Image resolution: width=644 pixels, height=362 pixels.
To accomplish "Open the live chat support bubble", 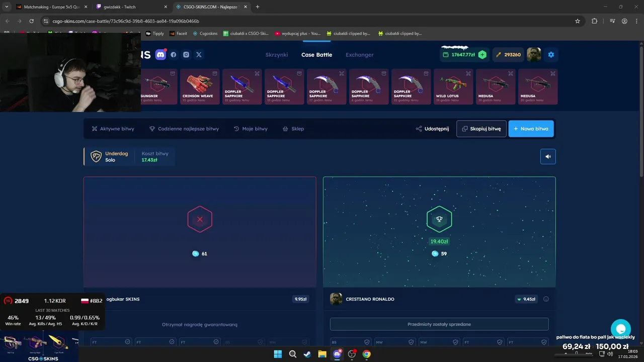I will 620,329.
